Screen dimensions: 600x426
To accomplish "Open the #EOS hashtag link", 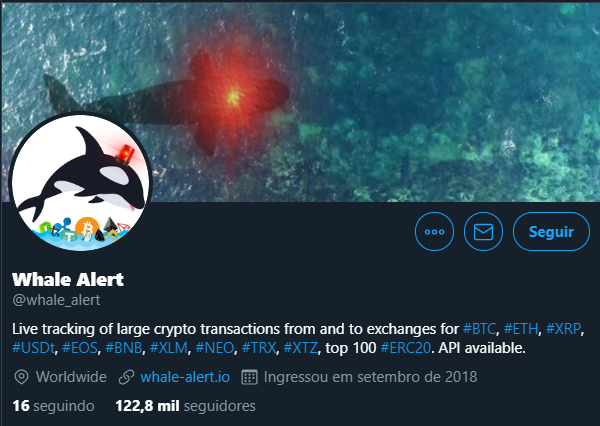I will tap(80, 348).
